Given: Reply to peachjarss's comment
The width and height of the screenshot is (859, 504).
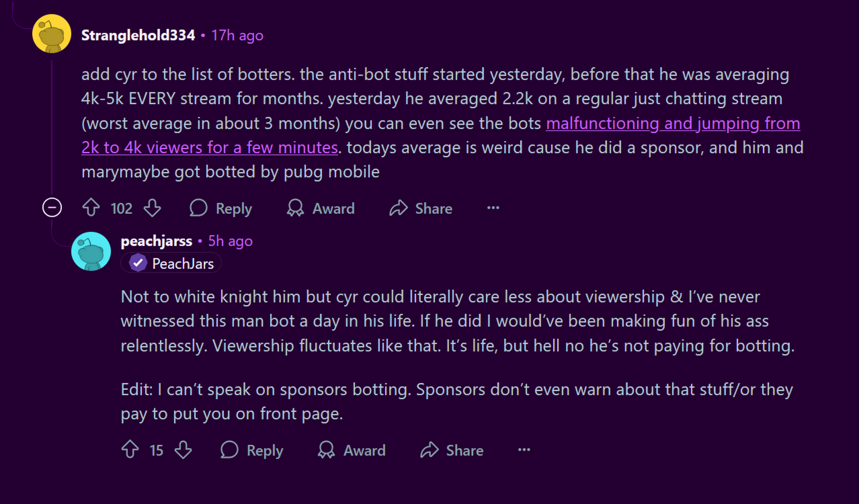Looking at the screenshot, I should tap(252, 450).
